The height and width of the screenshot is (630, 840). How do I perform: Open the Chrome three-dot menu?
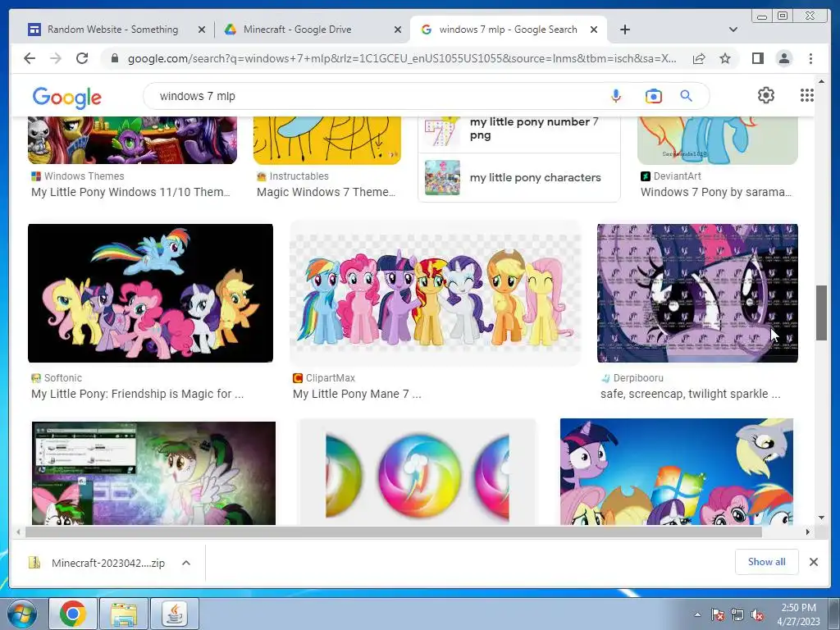point(811,58)
